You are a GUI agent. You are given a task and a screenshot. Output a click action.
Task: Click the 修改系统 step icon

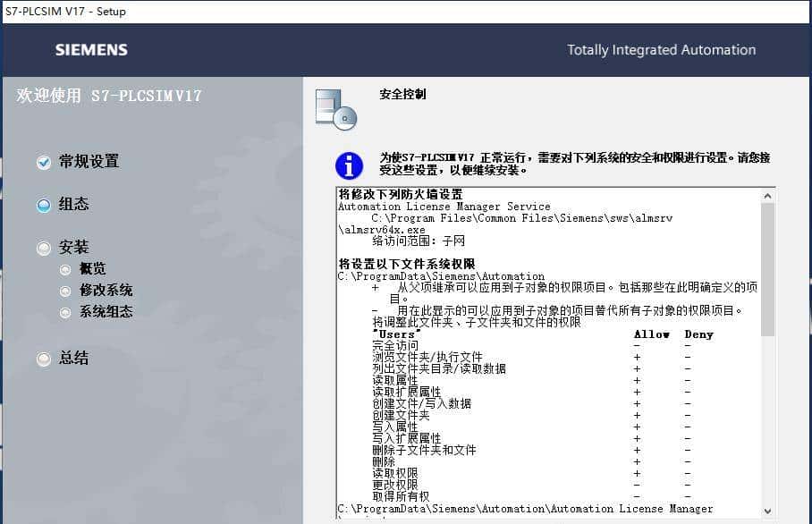pyautogui.click(x=65, y=291)
